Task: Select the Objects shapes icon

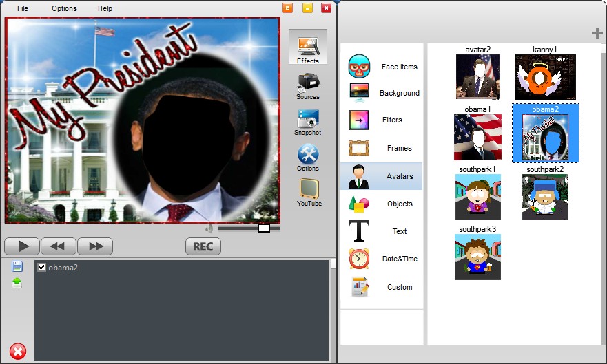Action: [x=358, y=204]
